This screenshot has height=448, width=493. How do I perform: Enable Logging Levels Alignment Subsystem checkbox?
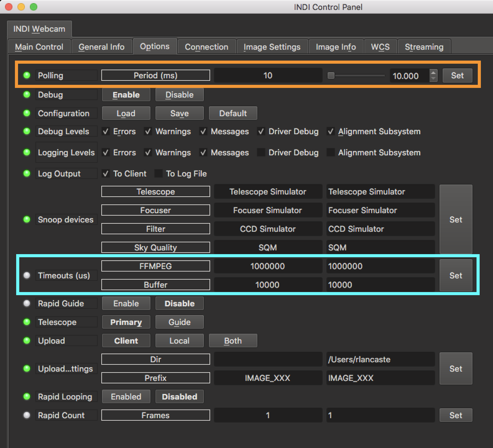[331, 153]
